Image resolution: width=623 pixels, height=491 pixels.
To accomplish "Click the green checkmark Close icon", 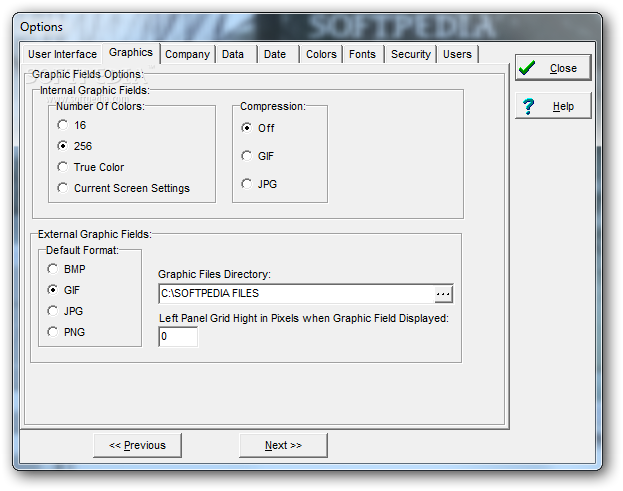I will (527, 68).
